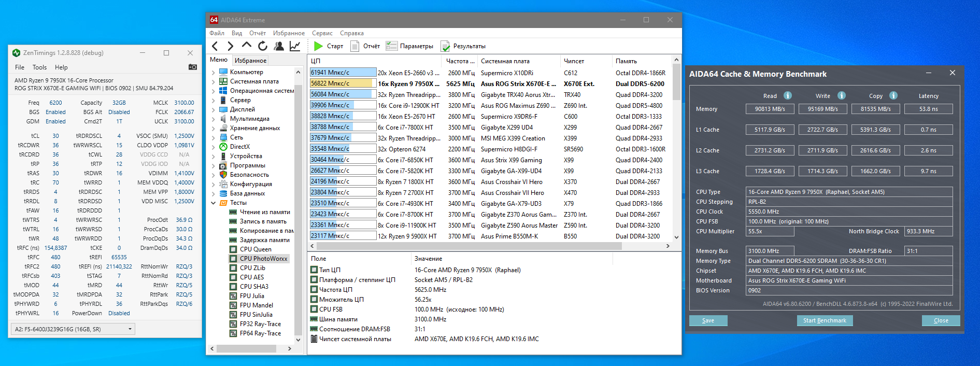The height and width of the screenshot is (366, 980).
Task: Click the Отчёт report toolbar button
Action: [365, 46]
